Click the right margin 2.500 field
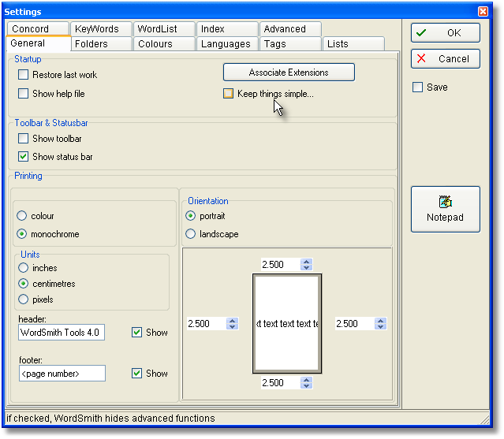The height and width of the screenshot is (439, 504). click(355, 323)
